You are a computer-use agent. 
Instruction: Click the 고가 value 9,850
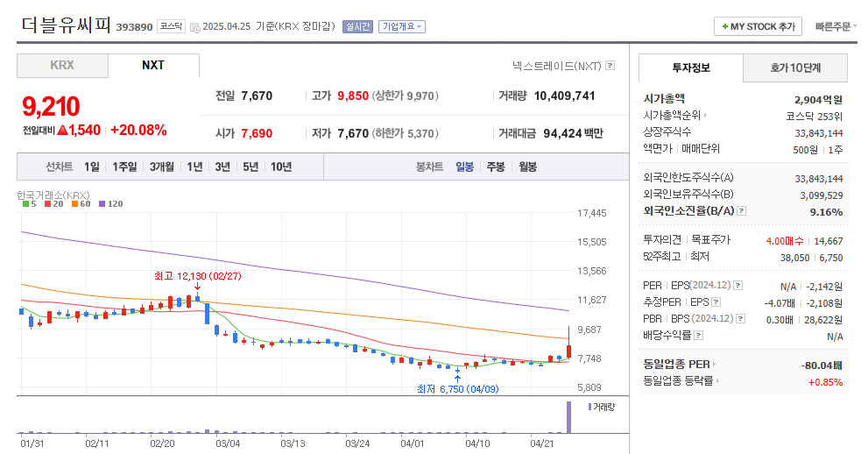point(353,96)
